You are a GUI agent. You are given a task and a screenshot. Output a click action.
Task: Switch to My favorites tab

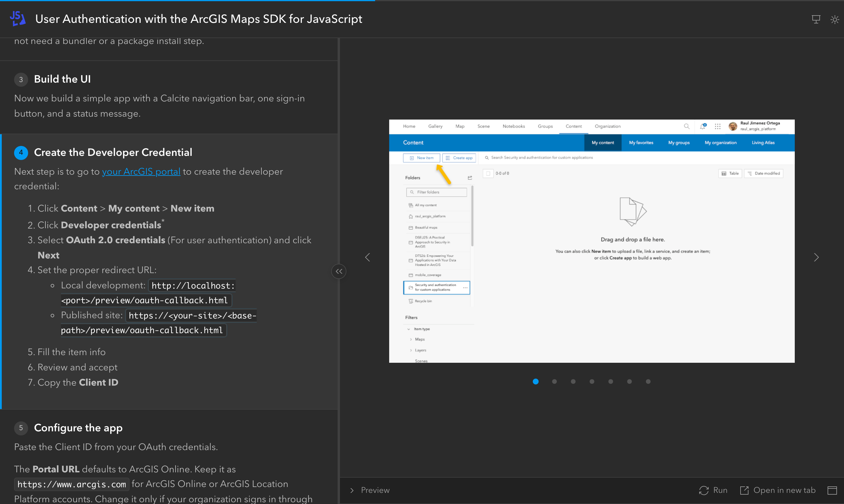[641, 143]
